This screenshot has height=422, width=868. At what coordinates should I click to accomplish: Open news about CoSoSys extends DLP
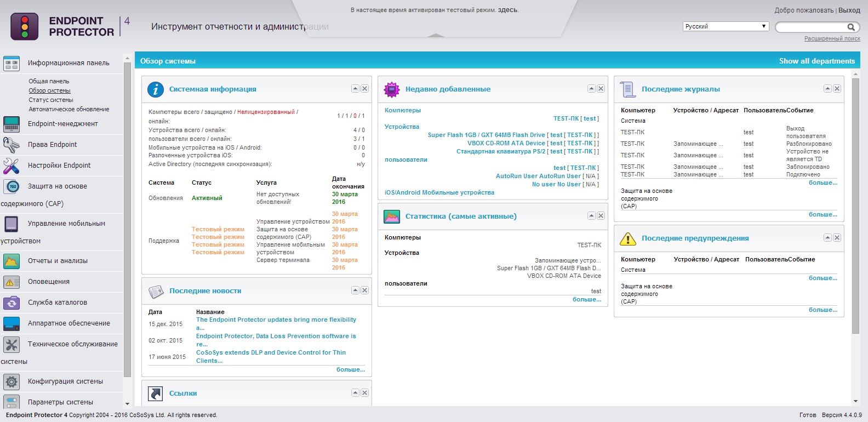pyautogui.click(x=271, y=357)
